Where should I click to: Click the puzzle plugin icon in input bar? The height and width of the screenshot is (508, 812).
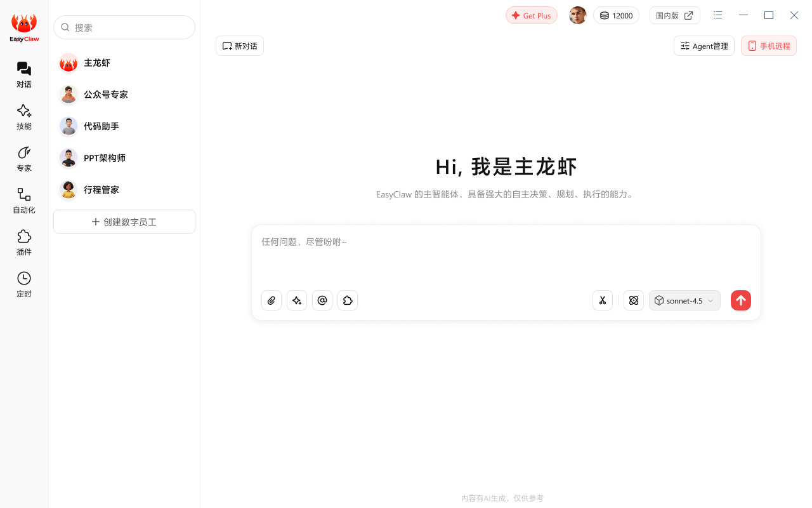click(348, 300)
